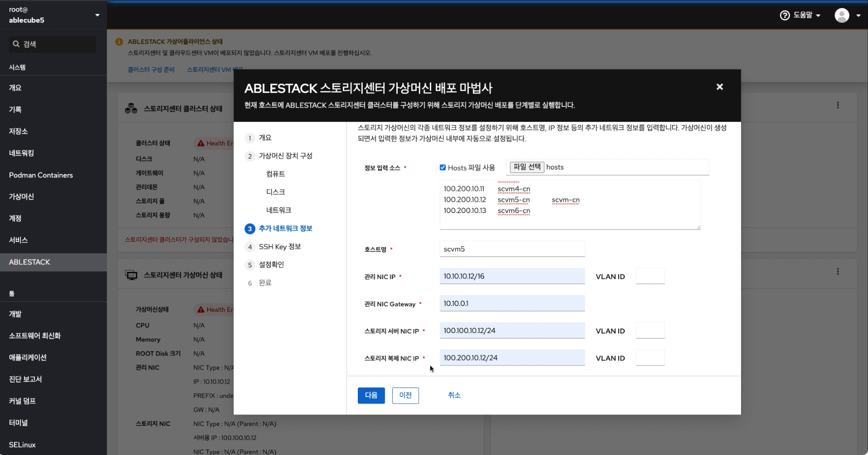Open 계정 in the left sidebar
Image resolution: width=868 pixels, height=455 pixels.
coord(53,218)
